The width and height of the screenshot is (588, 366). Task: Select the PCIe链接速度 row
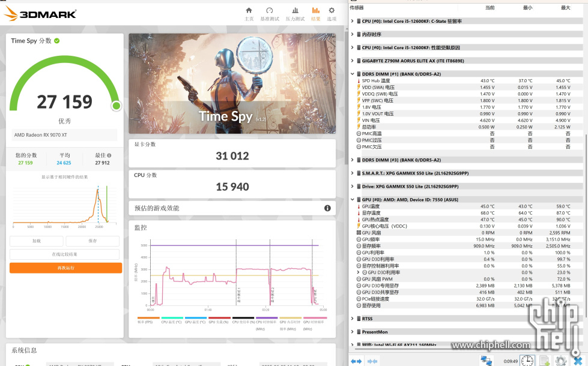pyautogui.click(x=465, y=299)
